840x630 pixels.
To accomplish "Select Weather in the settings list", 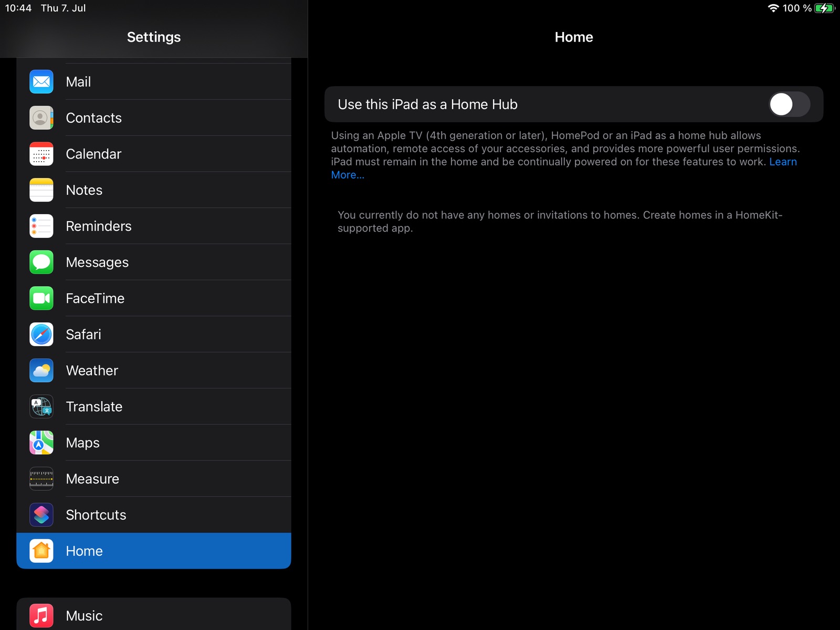I will (x=154, y=371).
